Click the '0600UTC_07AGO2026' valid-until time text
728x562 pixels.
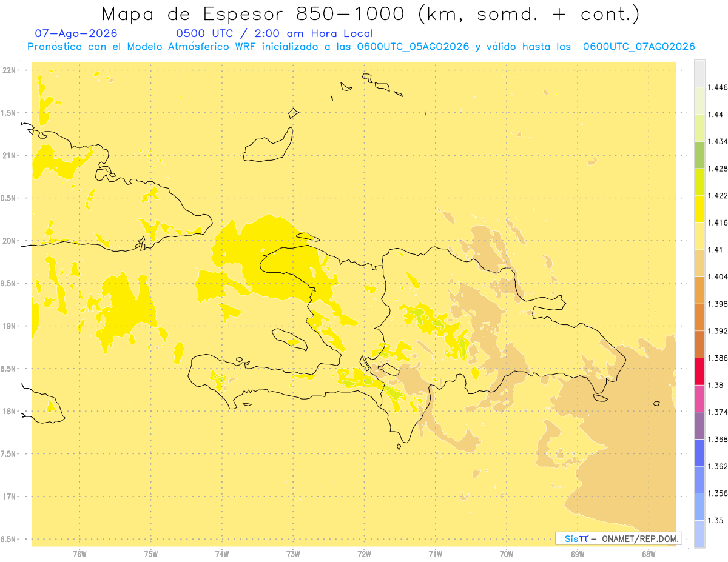click(639, 47)
